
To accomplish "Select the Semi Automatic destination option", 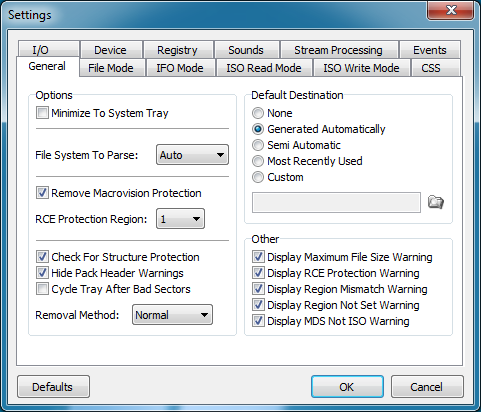I will (x=258, y=145).
